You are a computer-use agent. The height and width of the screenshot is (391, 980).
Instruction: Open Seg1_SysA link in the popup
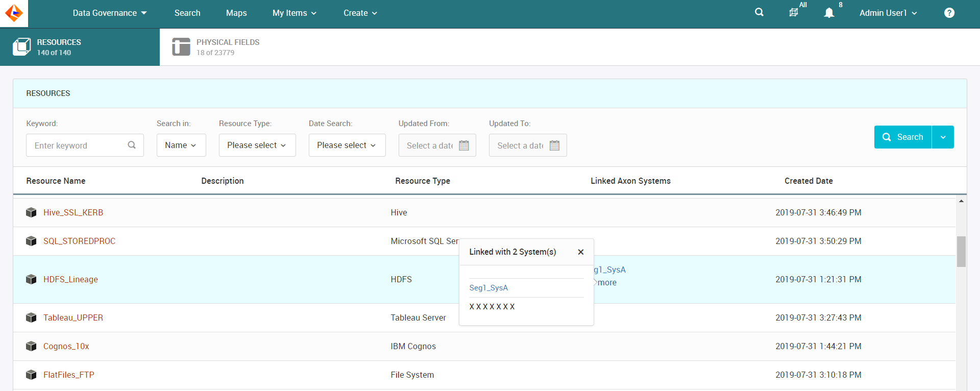coord(488,288)
